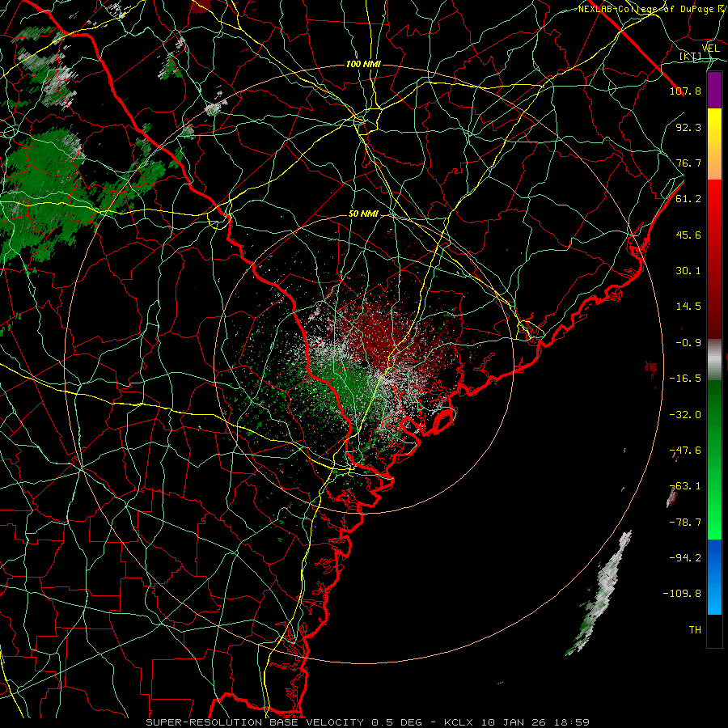Select the 76.7 value on the velocity scale
Image resolution: width=728 pixels, height=728 pixels.
pyautogui.click(x=688, y=163)
